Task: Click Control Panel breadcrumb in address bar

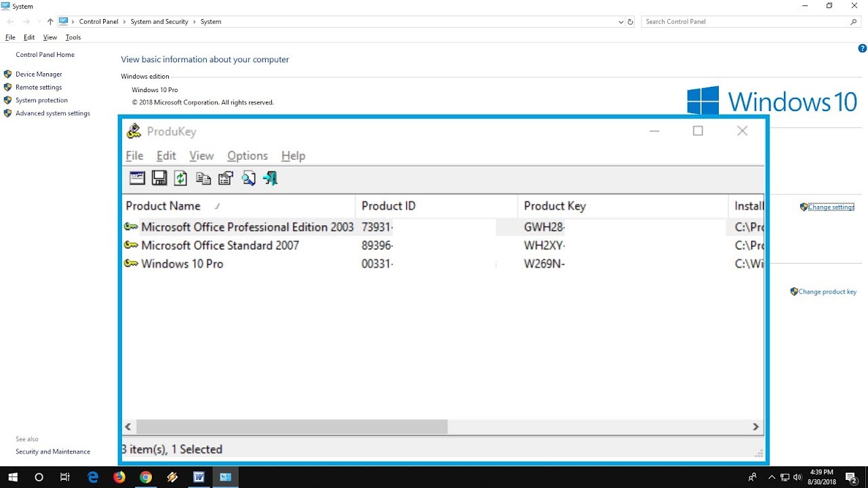Action: click(x=98, y=22)
